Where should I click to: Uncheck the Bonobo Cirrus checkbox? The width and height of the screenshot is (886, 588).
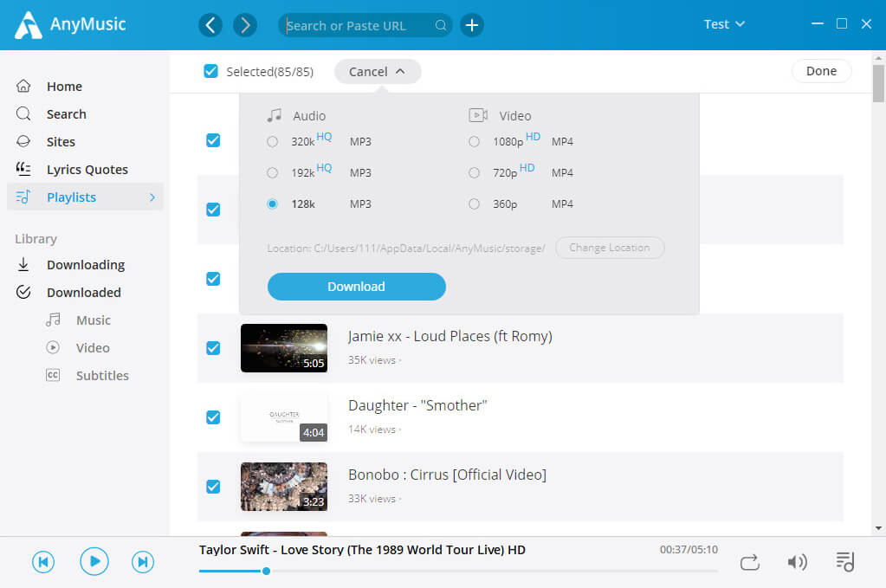[213, 487]
